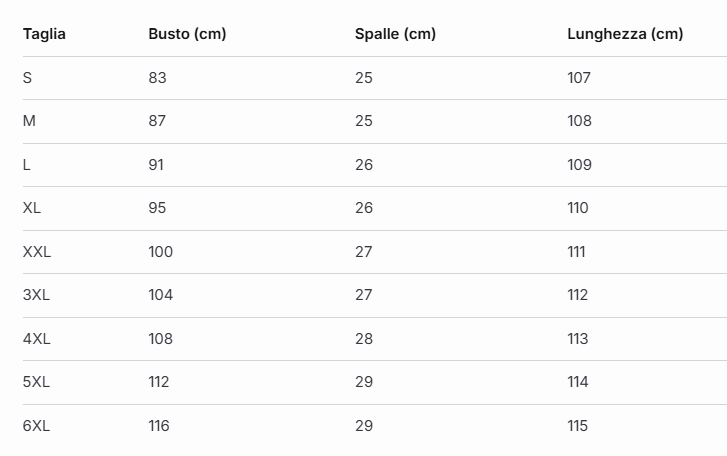This screenshot has width=727, height=456.
Task: Select the L size row label
Action: (x=27, y=165)
